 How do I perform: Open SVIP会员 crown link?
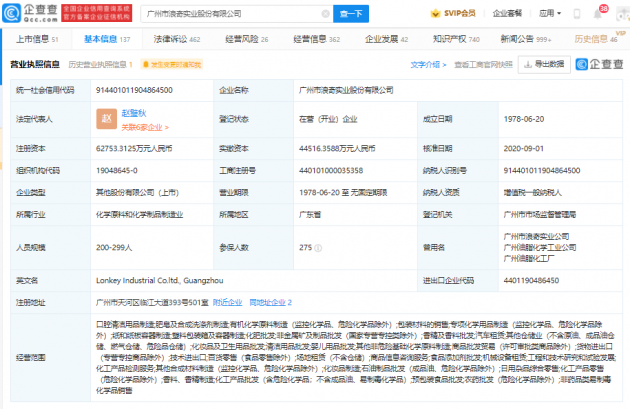pyautogui.click(x=453, y=13)
